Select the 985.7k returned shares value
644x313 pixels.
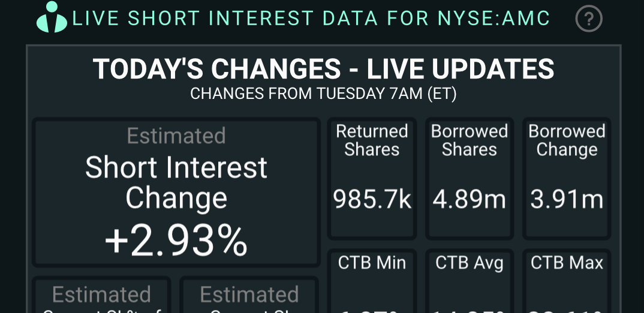[x=372, y=200]
